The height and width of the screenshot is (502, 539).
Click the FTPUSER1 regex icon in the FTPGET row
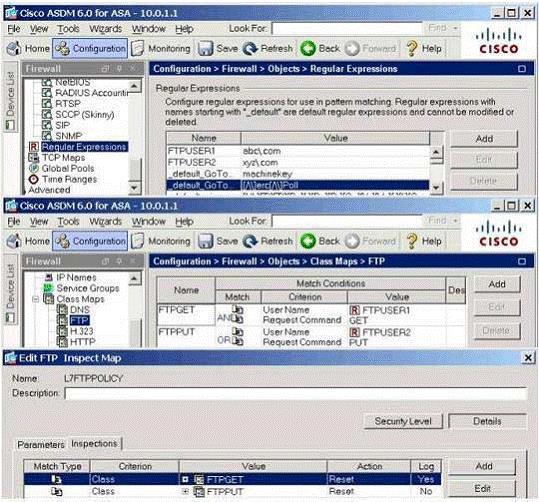click(x=354, y=310)
